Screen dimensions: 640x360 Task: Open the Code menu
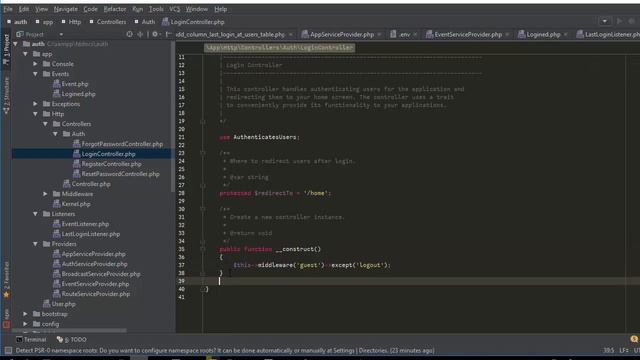(90, 9)
